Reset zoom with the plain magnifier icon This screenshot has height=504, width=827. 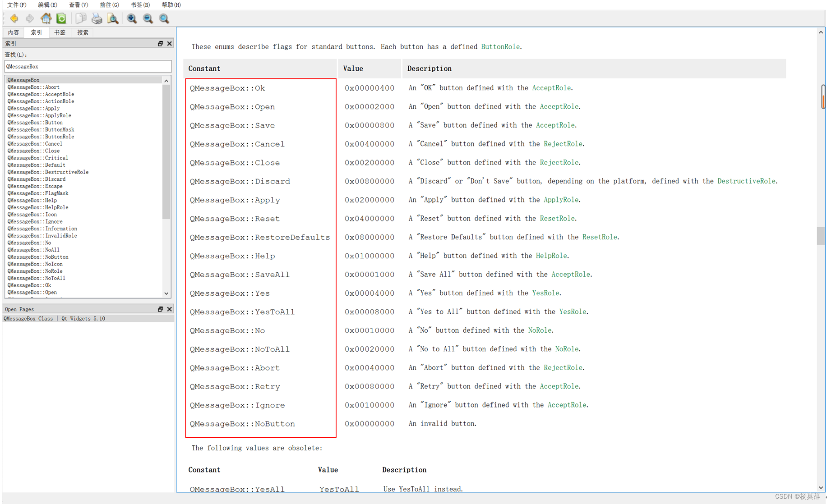coord(164,18)
